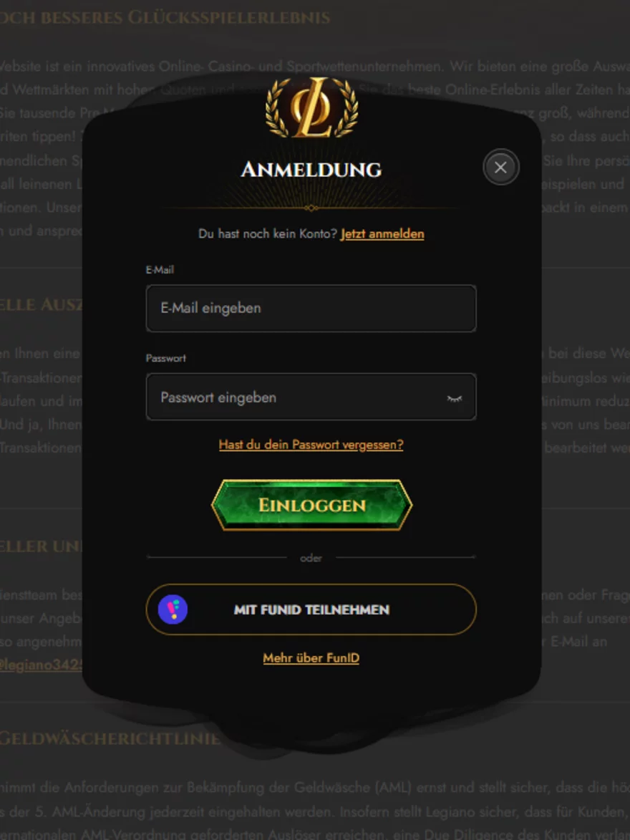Viewport: 630px width, 840px height.
Task: Close the Anmeldung login dialog
Action: pyautogui.click(x=500, y=168)
